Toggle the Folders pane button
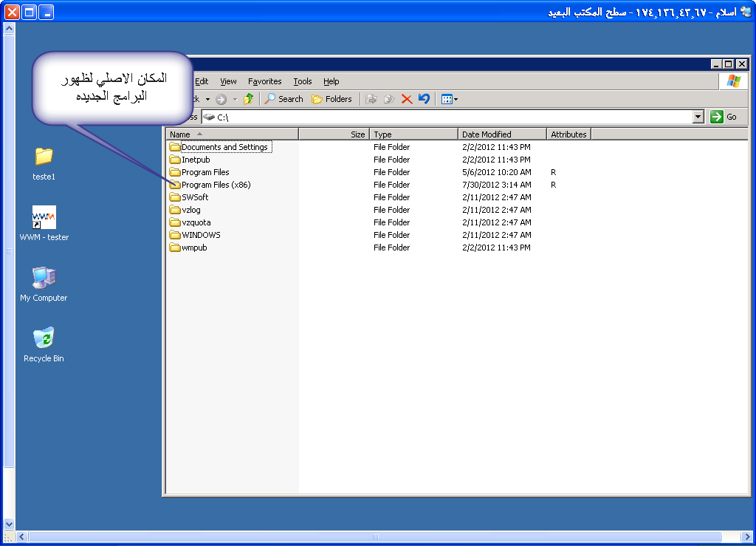The width and height of the screenshot is (756, 546). (x=331, y=99)
